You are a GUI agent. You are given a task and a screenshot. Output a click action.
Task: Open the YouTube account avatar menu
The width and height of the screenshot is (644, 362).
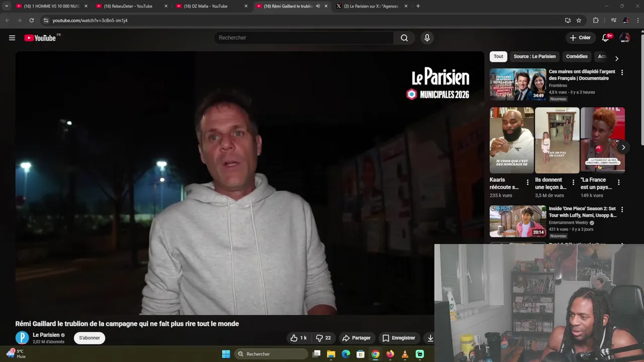625,38
